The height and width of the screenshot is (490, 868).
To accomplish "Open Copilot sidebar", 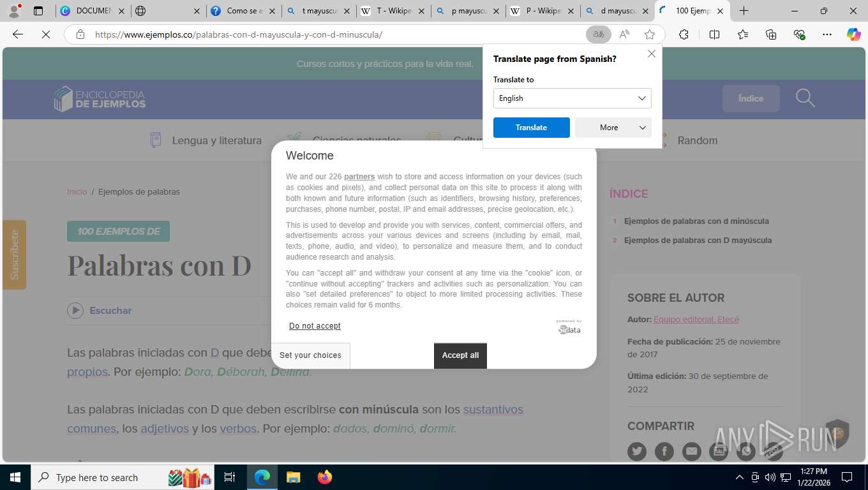I will [x=853, y=34].
